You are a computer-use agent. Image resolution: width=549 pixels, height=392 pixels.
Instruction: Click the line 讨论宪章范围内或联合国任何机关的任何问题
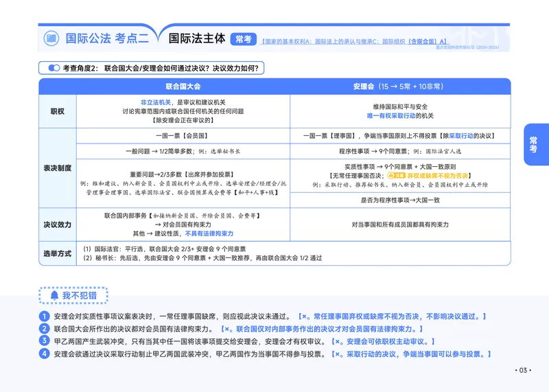(183, 111)
